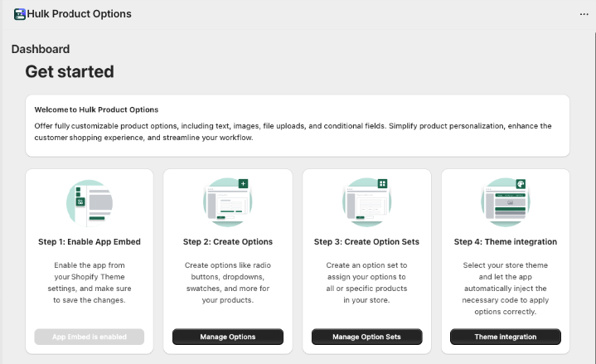
Task: Click the Step 2 Create Options illustration
Action: click(x=228, y=202)
